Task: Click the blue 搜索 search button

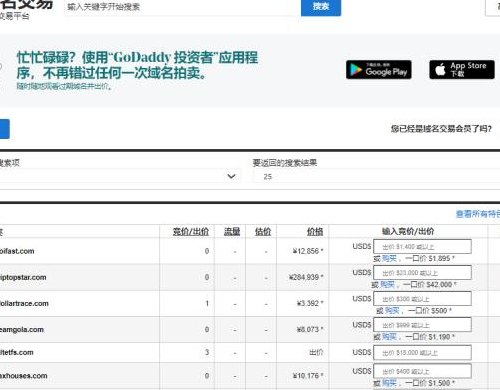Action: (x=321, y=7)
